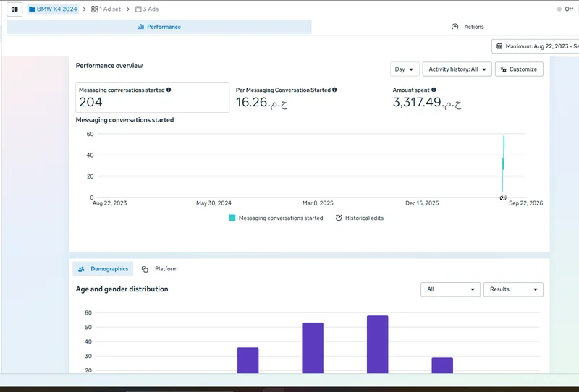Click the Demographics people icon

[81, 269]
